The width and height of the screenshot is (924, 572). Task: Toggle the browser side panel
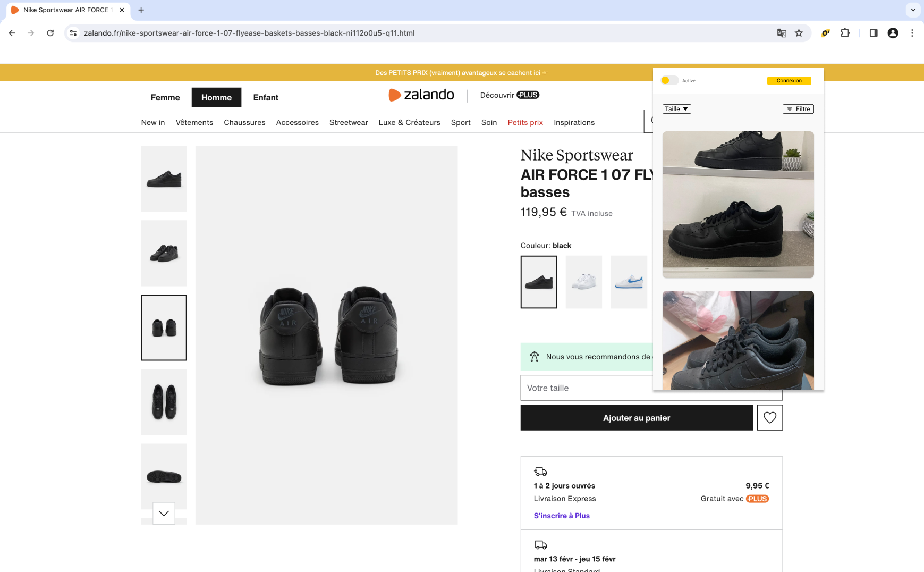874,33
